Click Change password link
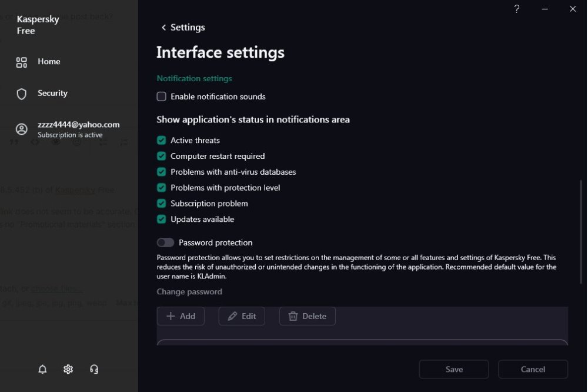This screenshot has height=392, width=588. [x=189, y=292]
